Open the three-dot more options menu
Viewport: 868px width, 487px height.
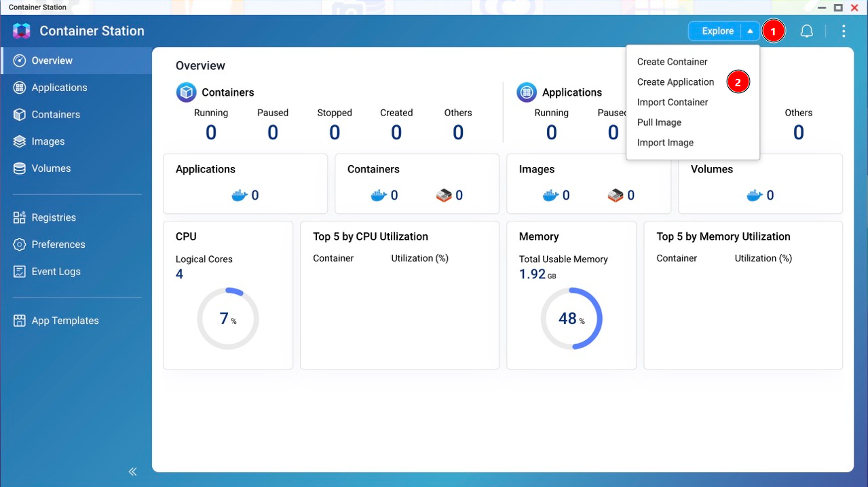844,31
